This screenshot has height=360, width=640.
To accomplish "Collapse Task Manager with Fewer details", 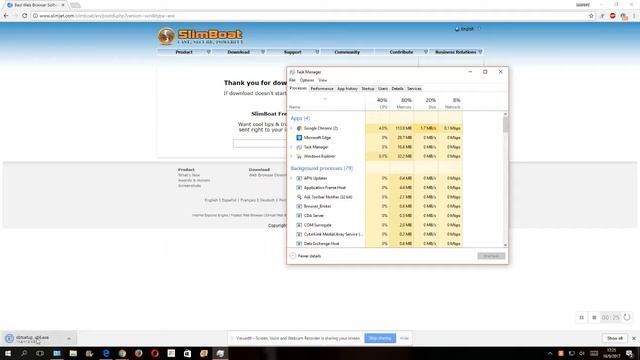I will pos(305,256).
